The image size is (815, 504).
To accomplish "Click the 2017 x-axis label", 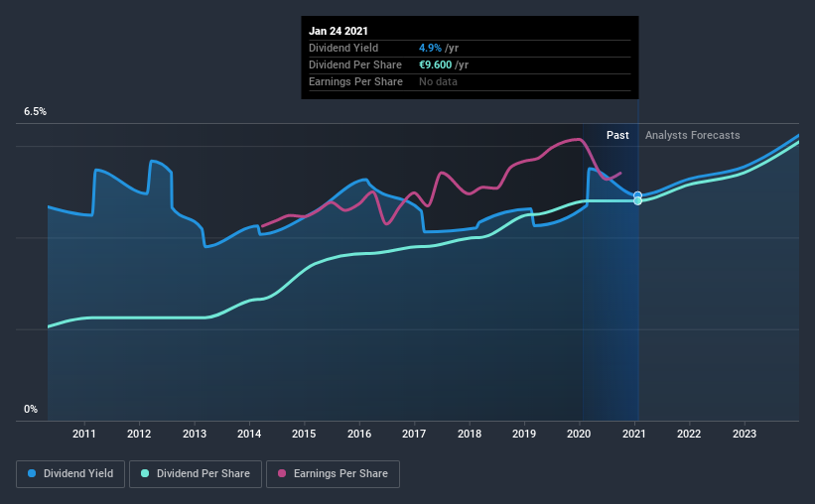I will point(414,434).
